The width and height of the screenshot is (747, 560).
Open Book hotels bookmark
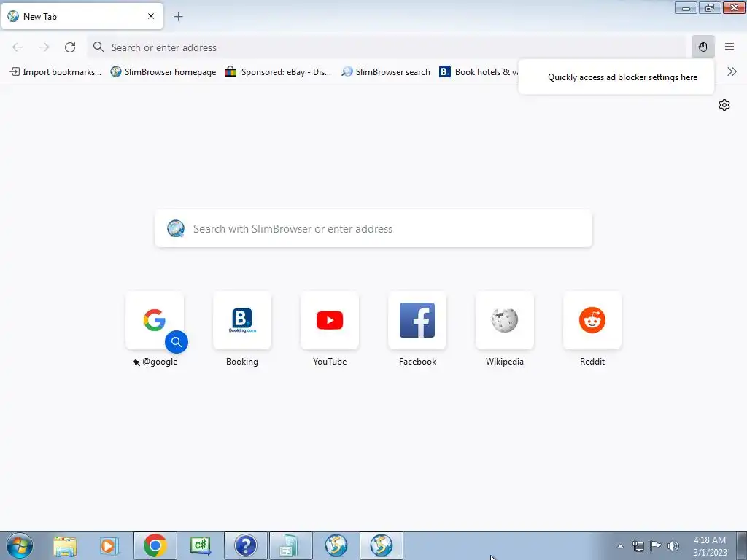[479, 72]
